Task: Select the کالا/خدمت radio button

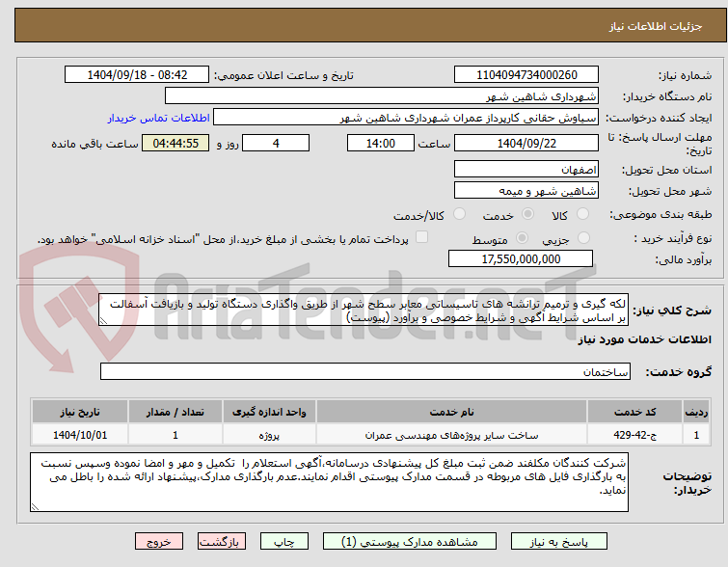Action: click(x=459, y=214)
